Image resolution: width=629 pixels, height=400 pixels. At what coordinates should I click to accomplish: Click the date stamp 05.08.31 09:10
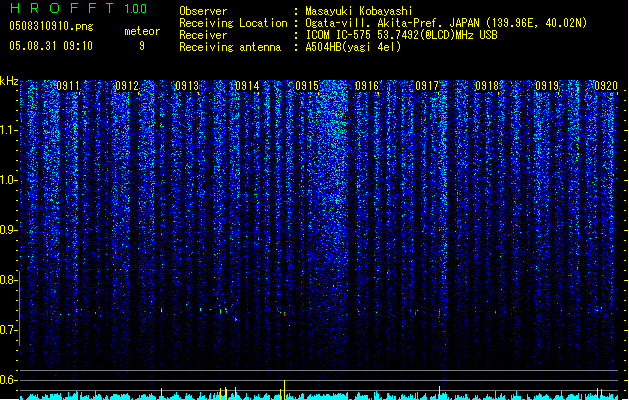pyautogui.click(x=51, y=46)
